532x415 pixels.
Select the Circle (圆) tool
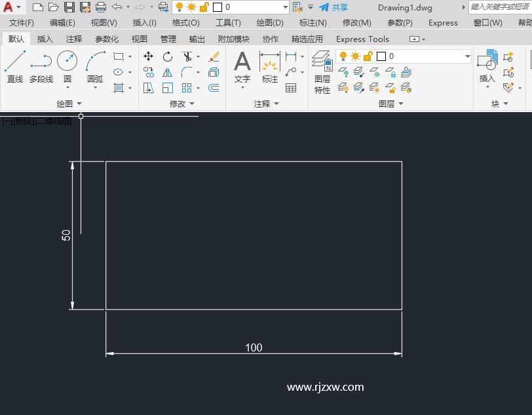point(67,67)
